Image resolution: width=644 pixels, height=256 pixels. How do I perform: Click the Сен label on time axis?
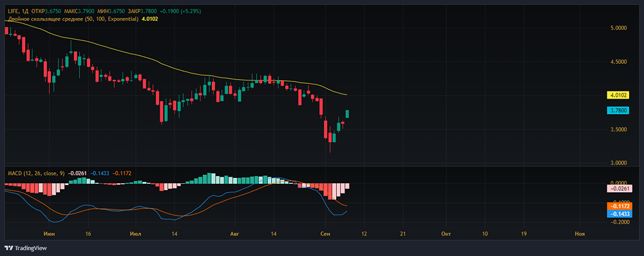point(325,233)
